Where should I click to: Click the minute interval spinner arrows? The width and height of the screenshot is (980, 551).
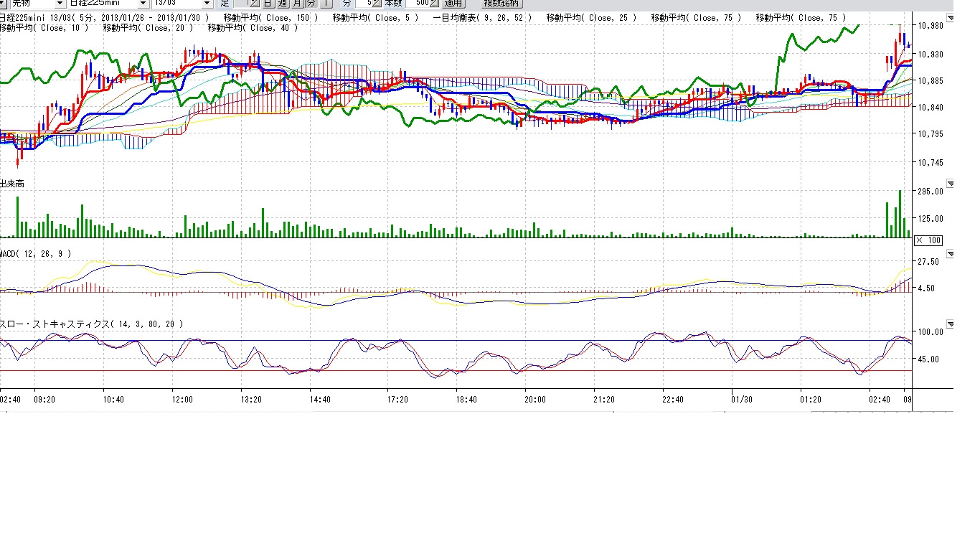pos(376,3)
